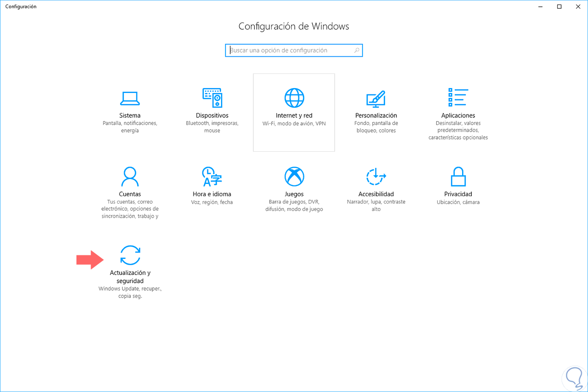This screenshot has width=588, height=392.
Task: Click the 'Hora e idioma' label
Action: (x=212, y=194)
